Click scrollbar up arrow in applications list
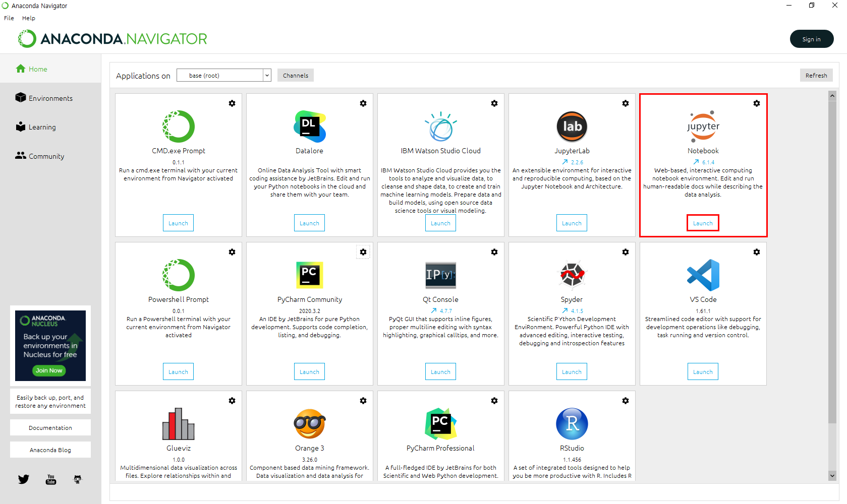The width and height of the screenshot is (847, 504). (x=832, y=95)
